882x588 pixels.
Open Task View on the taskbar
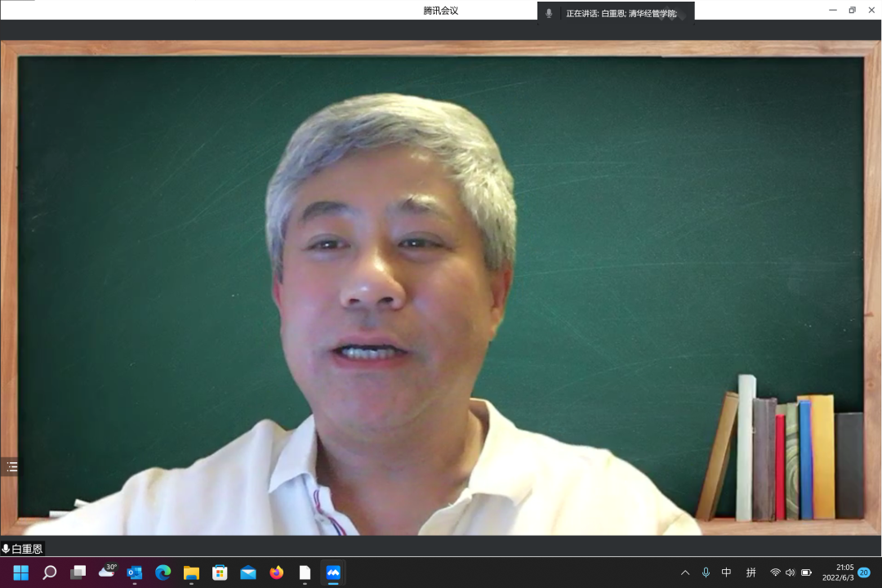click(78, 572)
